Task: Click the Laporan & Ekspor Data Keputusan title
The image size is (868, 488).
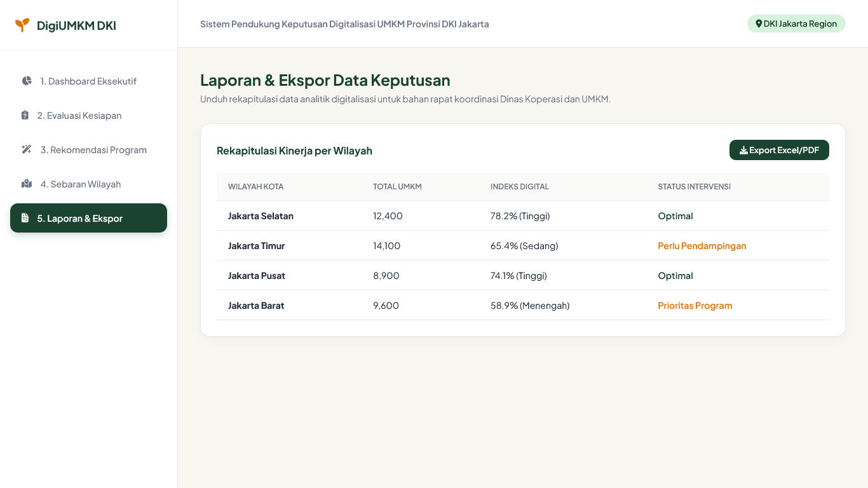Action: (325, 80)
